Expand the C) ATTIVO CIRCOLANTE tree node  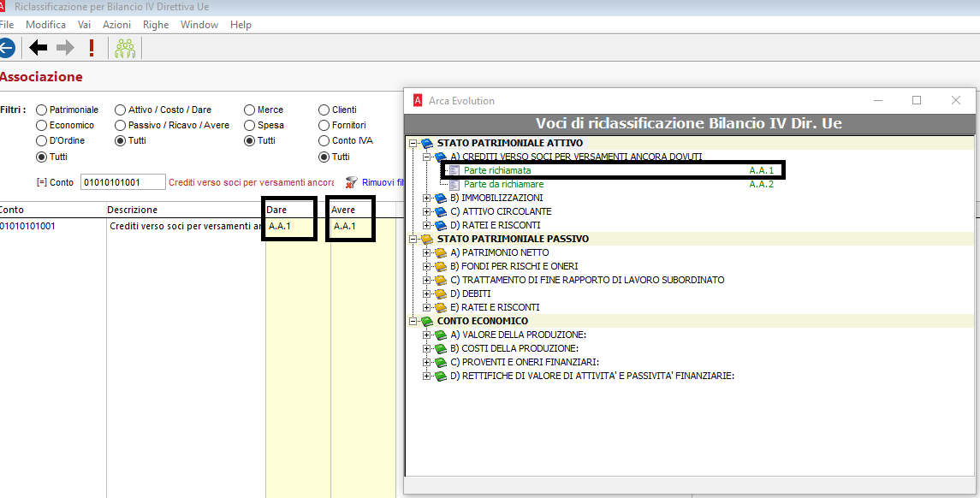(x=427, y=212)
